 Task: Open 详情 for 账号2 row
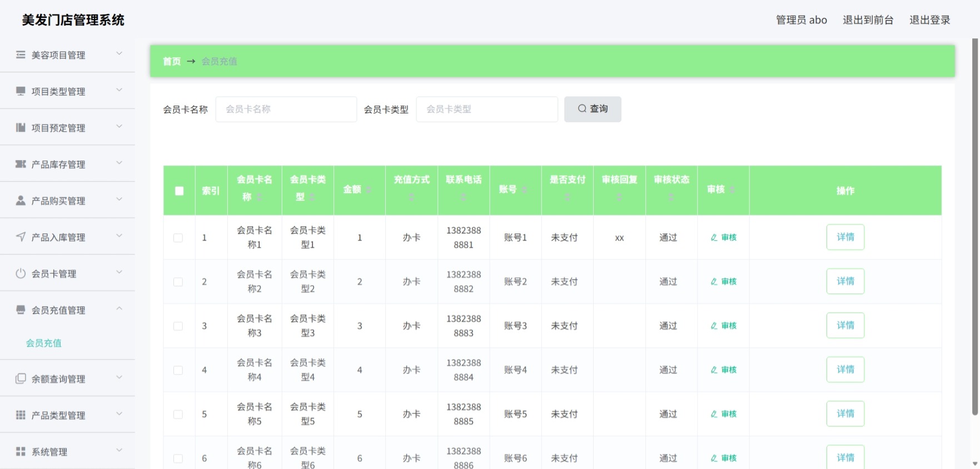pos(845,281)
